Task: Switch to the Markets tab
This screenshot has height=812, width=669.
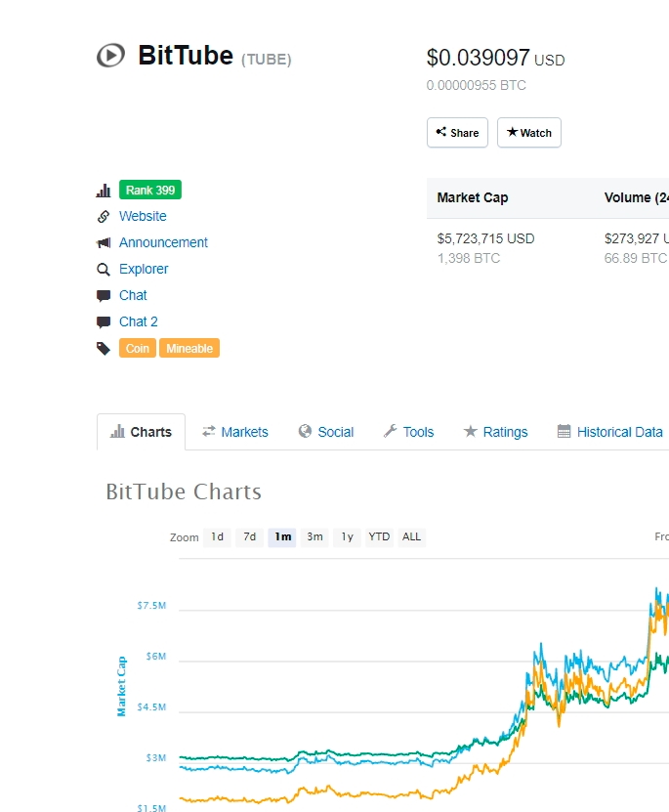Action: (235, 432)
